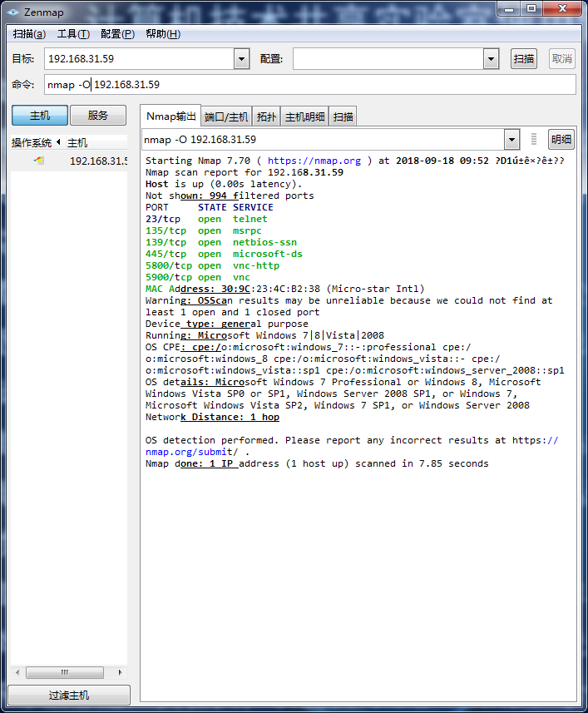Click the 'Device type: general purpose' line
This screenshot has width=588, height=713.
click(x=227, y=324)
